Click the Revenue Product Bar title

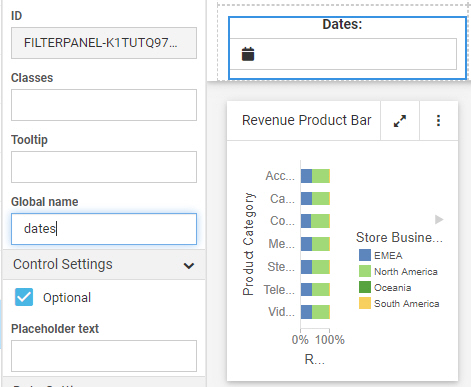pos(307,120)
